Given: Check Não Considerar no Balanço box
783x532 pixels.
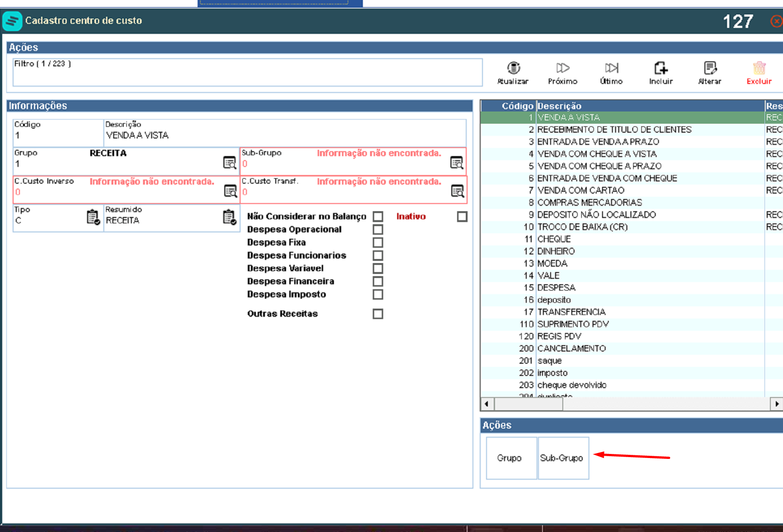Looking at the screenshot, I should tap(378, 217).
